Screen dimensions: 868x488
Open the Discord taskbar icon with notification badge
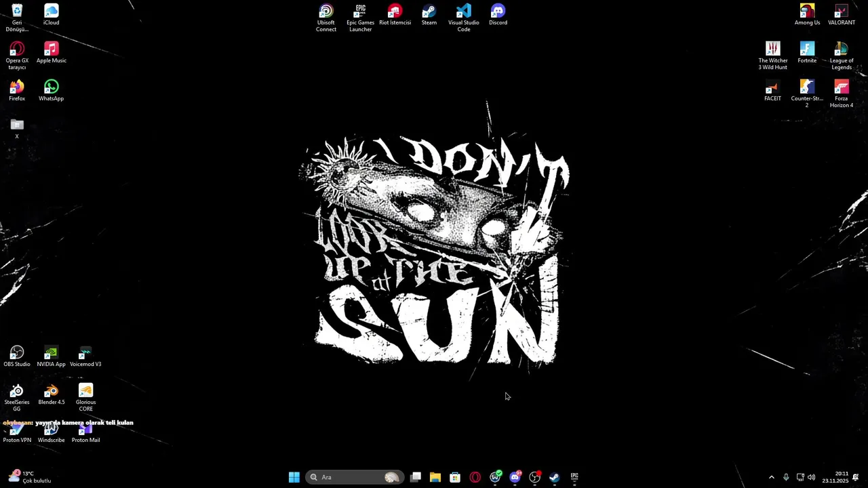click(x=515, y=477)
